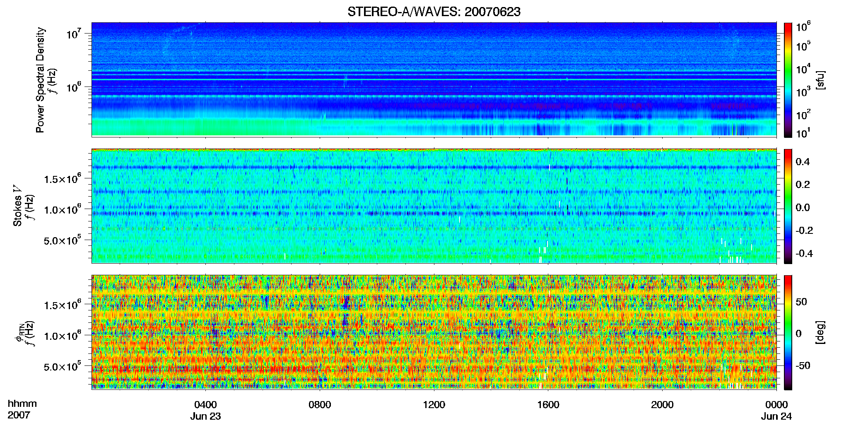Click the hhmm axis format label
This screenshot has width=868, height=447.
point(22,404)
